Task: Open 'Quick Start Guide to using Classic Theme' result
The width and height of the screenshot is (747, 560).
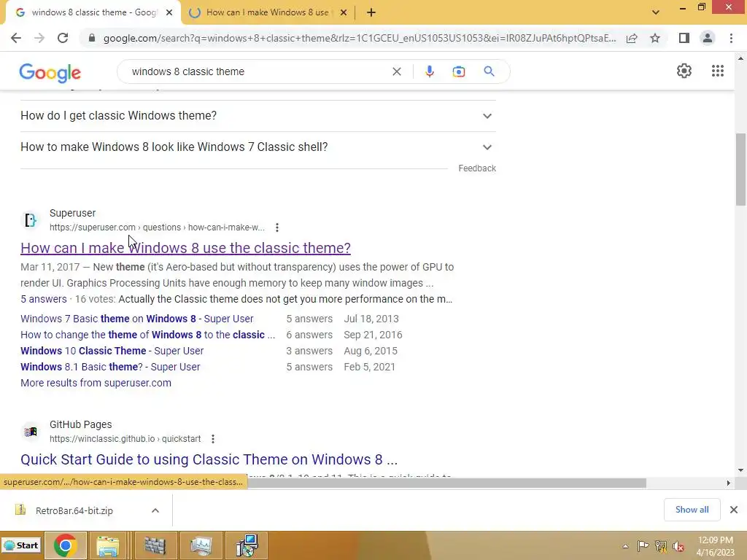Action: click(x=209, y=459)
